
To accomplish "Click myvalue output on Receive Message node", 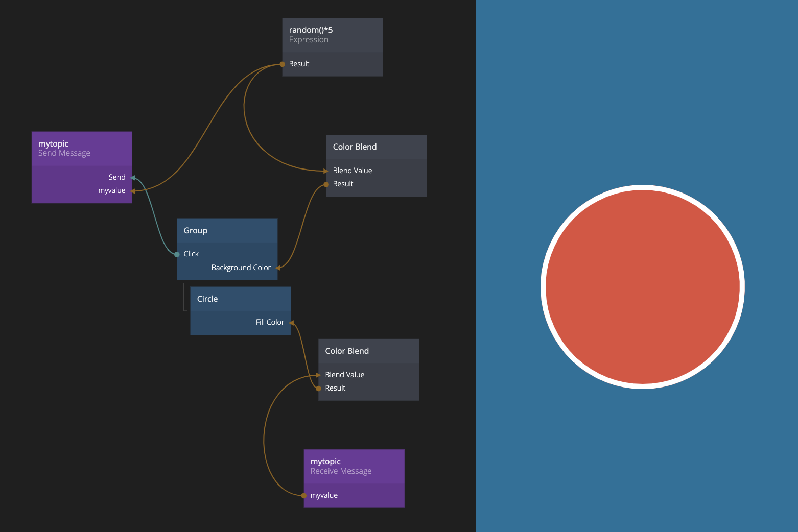I will click(x=304, y=496).
